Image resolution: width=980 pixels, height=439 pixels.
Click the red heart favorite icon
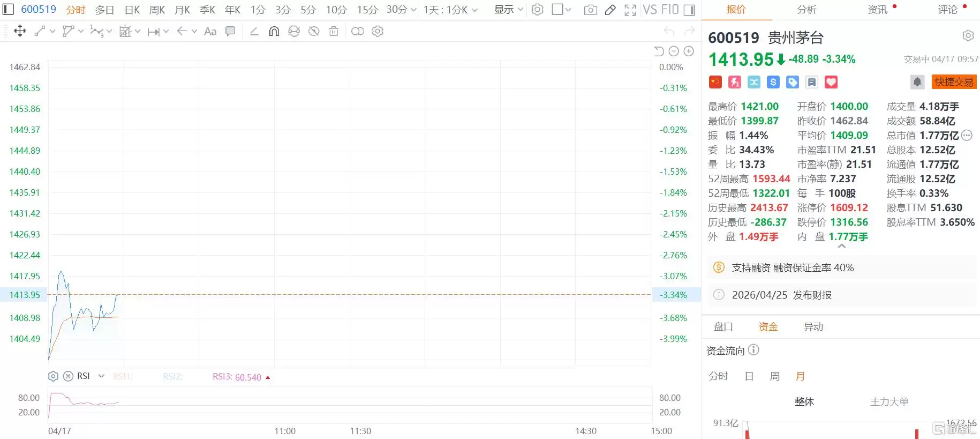(831, 82)
